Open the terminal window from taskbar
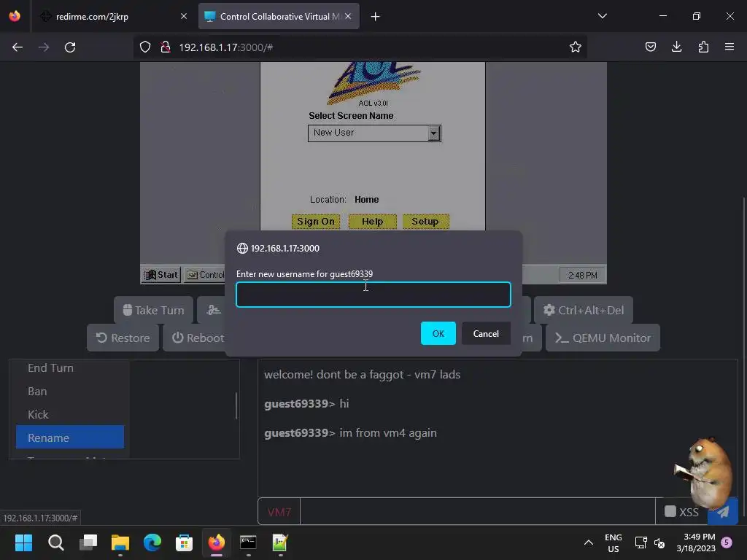 (248, 542)
